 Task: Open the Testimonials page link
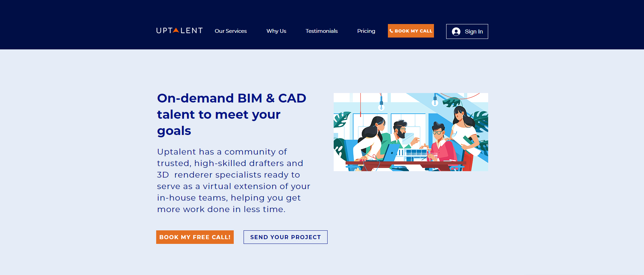(321, 31)
